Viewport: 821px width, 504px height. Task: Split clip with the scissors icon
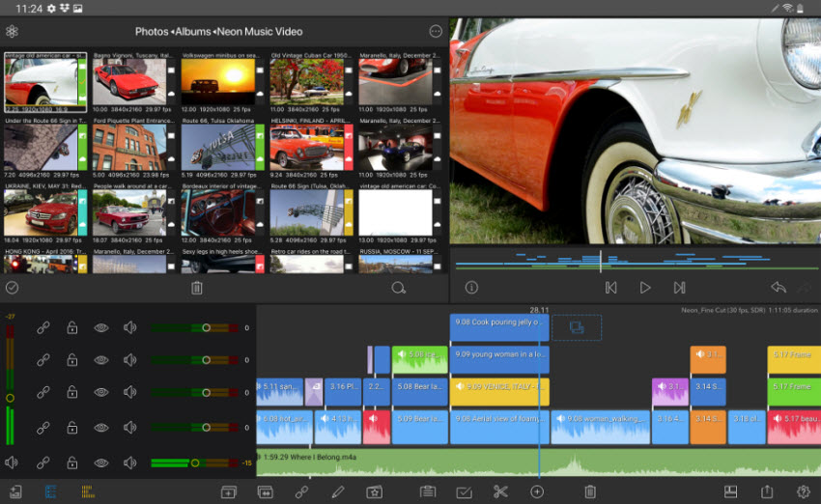click(500, 491)
